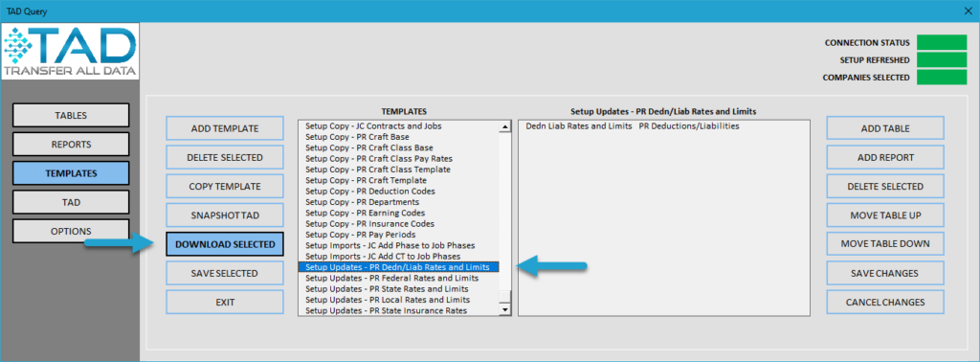Open the REPORTS section

click(x=71, y=145)
